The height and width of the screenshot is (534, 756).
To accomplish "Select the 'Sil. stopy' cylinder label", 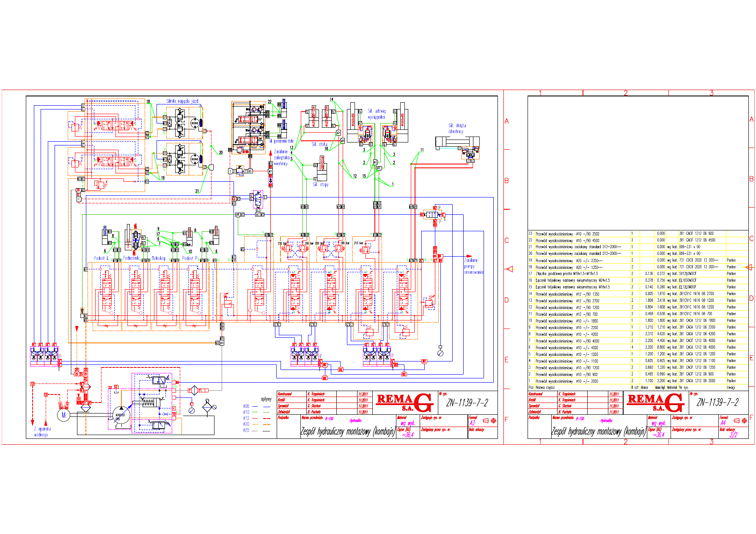I will click(x=320, y=184).
